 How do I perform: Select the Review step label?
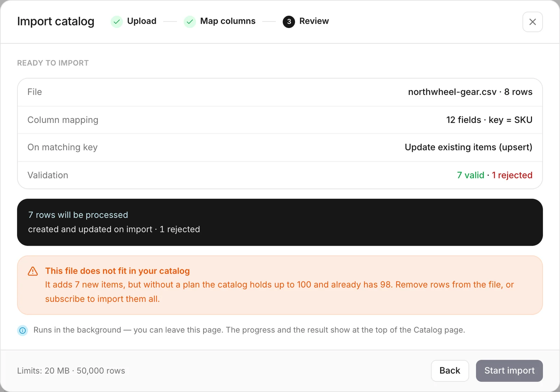(314, 21)
